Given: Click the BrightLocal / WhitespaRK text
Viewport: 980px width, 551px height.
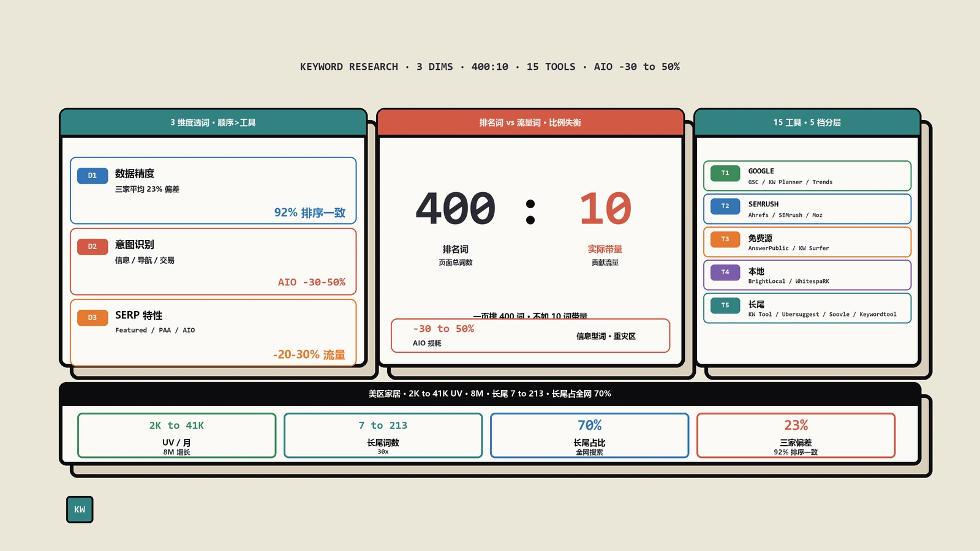Looking at the screenshot, I should (788, 282).
